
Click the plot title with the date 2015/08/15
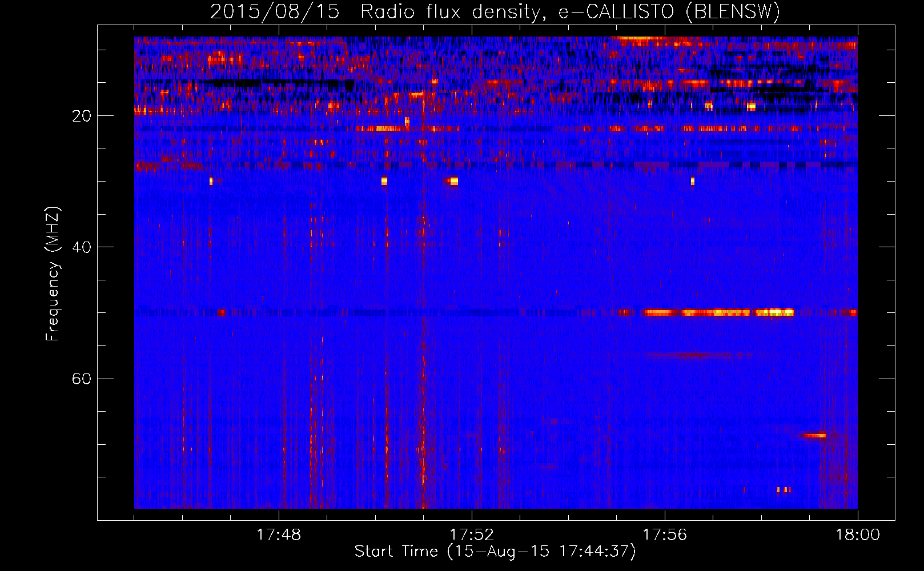point(495,11)
